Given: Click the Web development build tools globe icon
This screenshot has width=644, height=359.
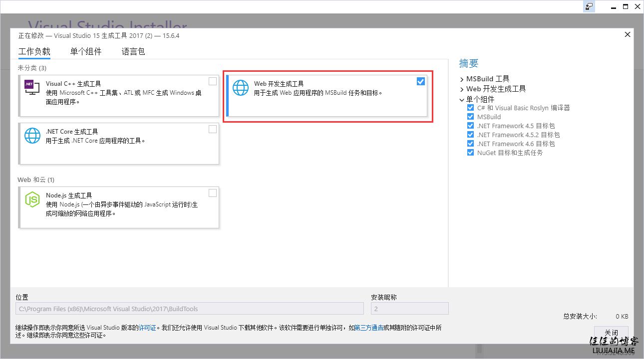Looking at the screenshot, I should click(x=241, y=88).
